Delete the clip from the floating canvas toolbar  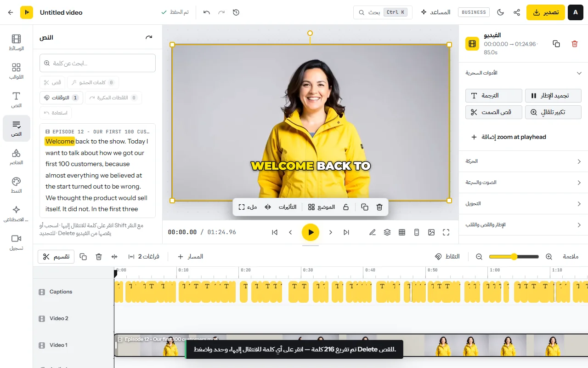click(x=379, y=207)
